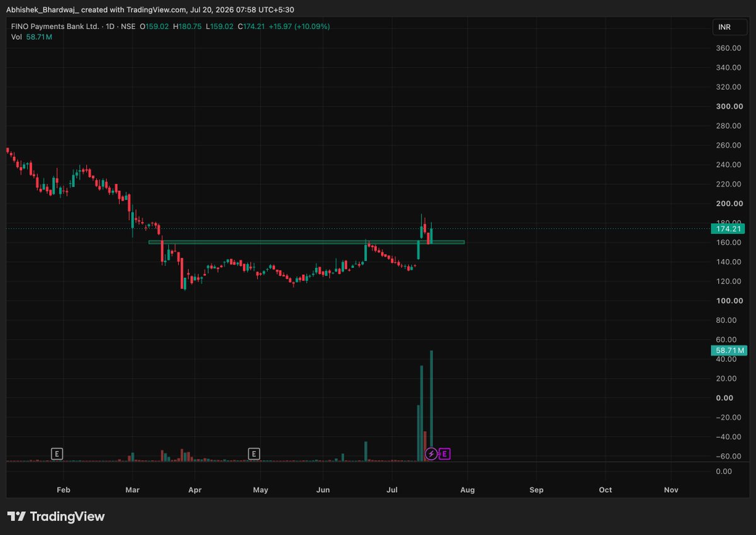Click the 140.00 price scale label
Viewport: 756px width, 535px height.
728,262
